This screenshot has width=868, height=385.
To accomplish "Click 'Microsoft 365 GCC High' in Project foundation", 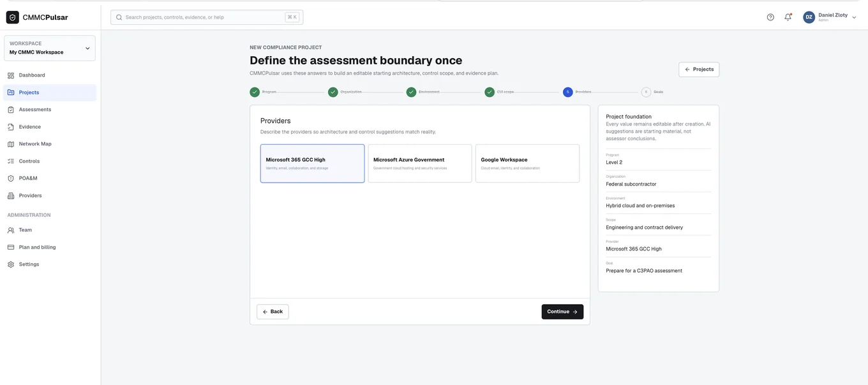I will point(634,249).
